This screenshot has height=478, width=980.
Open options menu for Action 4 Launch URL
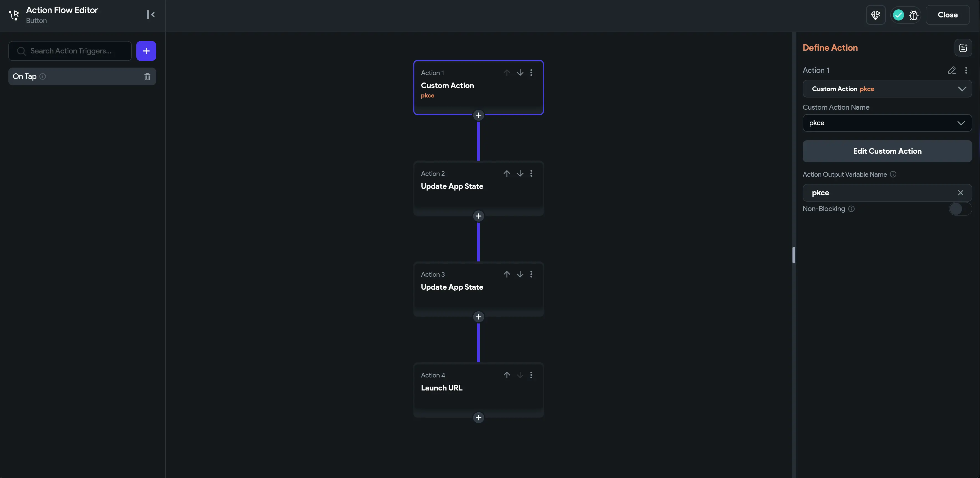coord(531,375)
